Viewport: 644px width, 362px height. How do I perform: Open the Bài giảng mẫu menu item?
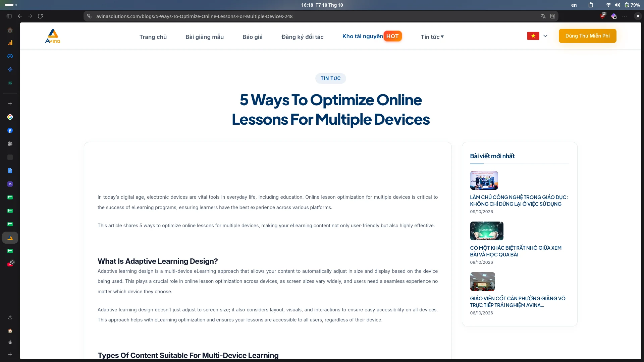coord(205,37)
